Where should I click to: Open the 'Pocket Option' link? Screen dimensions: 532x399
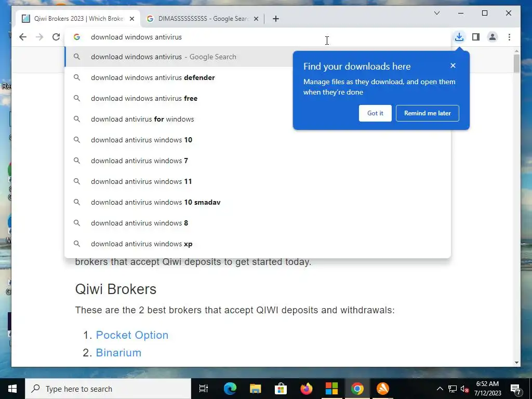click(132, 335)
